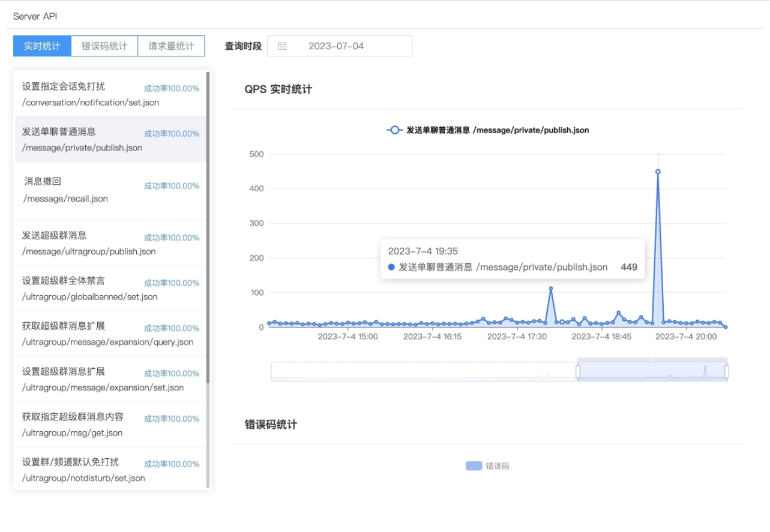Open the 请求量统计 tab
The height and width of the screenshot is (532, 770).
tap(171, 46)
